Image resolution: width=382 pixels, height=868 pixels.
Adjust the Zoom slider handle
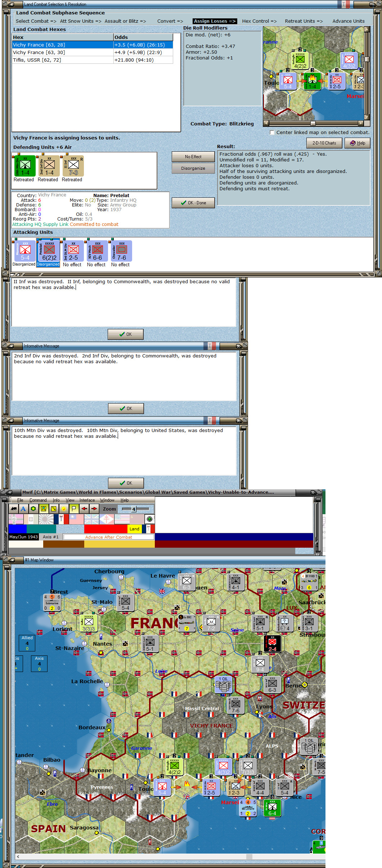(x=134, y=509)
